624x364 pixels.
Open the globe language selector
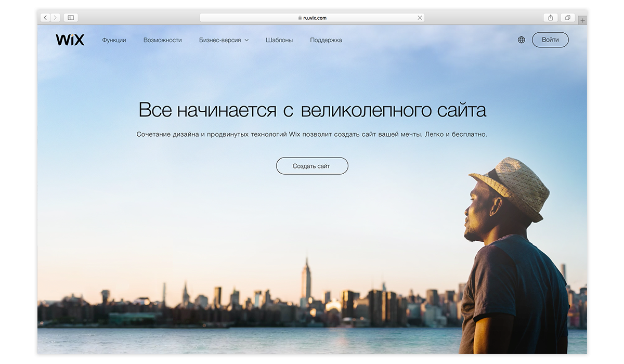coord(521,40)
